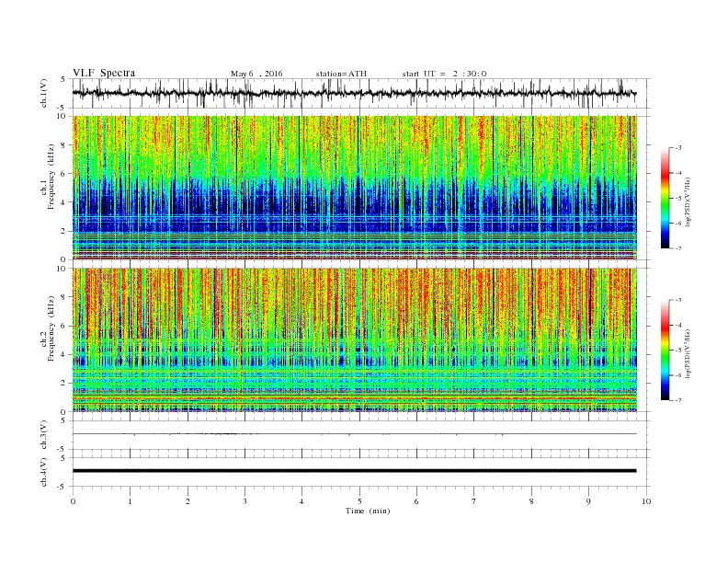The width and height of the screenshot is (728, 563).
Task: Click the lower ch.2 PSD color scale bar
Action: 665,350
